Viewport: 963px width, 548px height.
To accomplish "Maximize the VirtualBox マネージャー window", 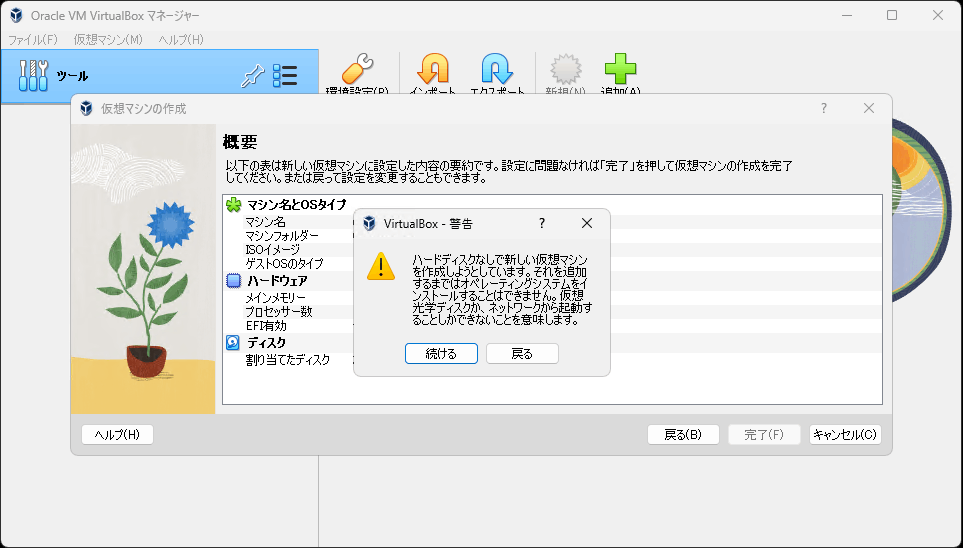I will (x=892, y=15).
